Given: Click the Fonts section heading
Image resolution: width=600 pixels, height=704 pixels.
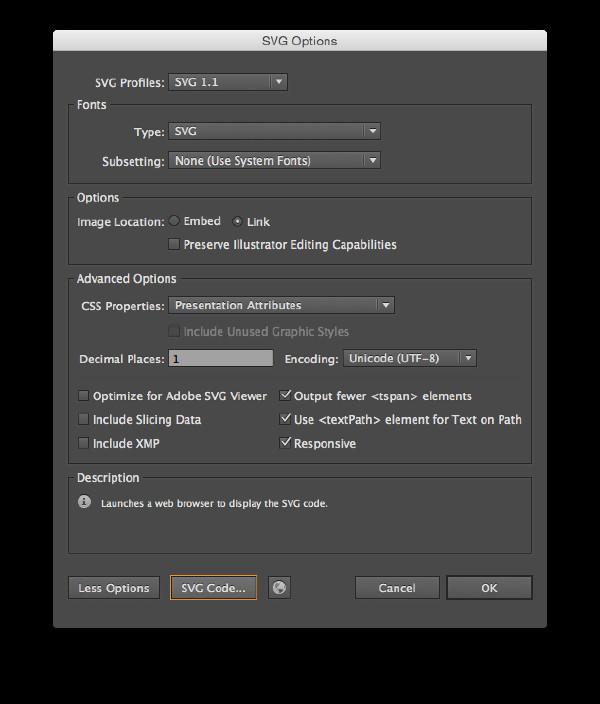Looking at the screenshot, I should (x=92, y=105).
